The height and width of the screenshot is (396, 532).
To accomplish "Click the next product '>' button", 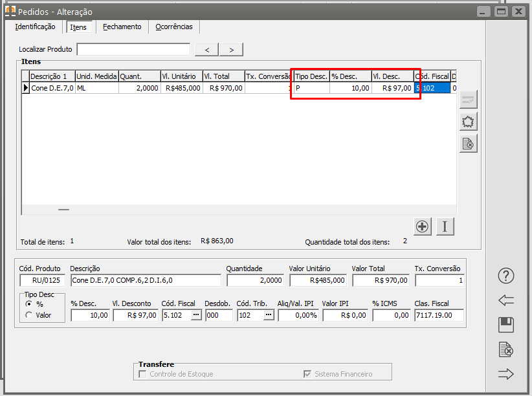I will point(231,50).
